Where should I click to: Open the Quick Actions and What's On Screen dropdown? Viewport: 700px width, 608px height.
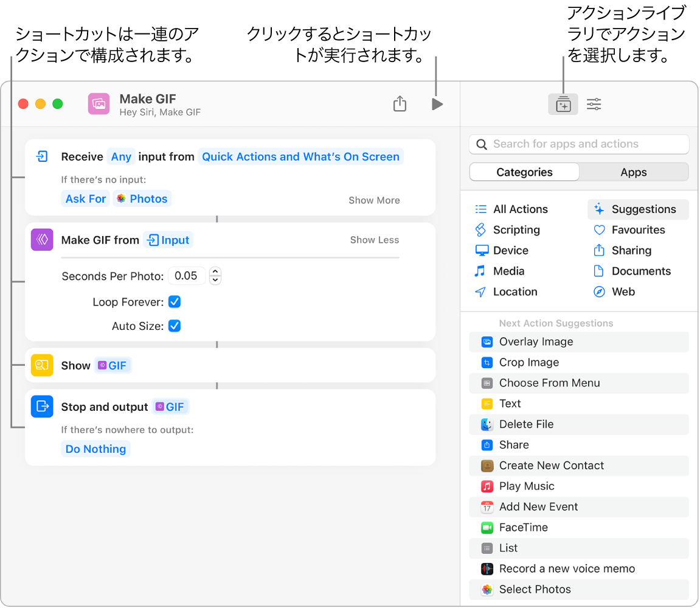(300, 156)
